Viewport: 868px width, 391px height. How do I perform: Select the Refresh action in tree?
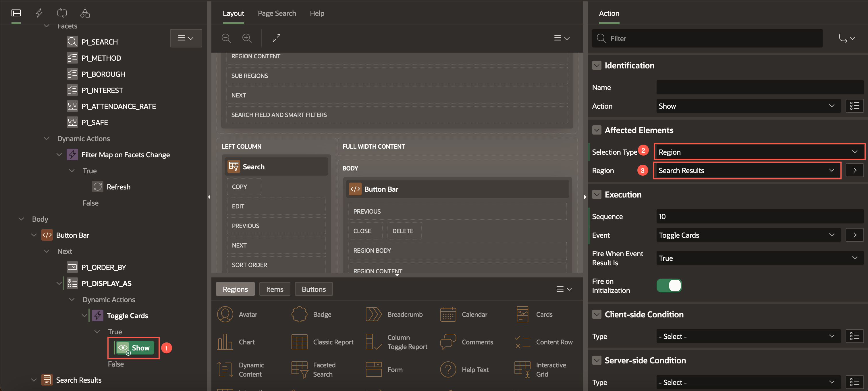pos(118,187)
